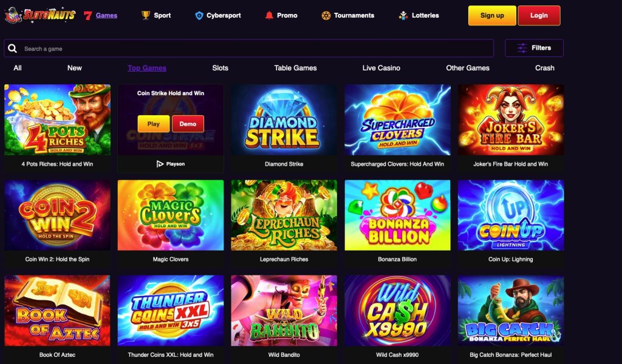Play Coin Strike Hold and Win
Image resolution: width=622 pixels, height=364 pixels.
[154, 124]
